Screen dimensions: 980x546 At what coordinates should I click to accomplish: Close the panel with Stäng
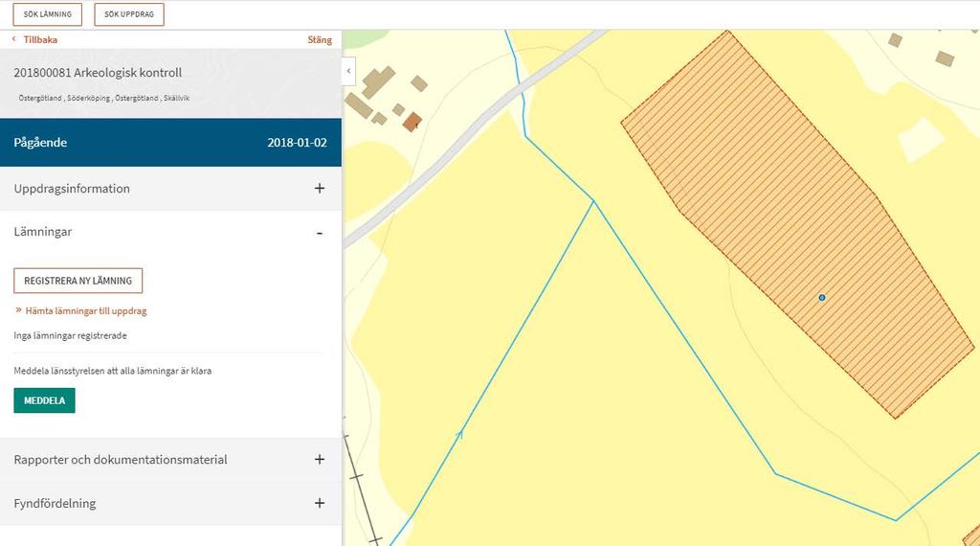tap(320, 39)
